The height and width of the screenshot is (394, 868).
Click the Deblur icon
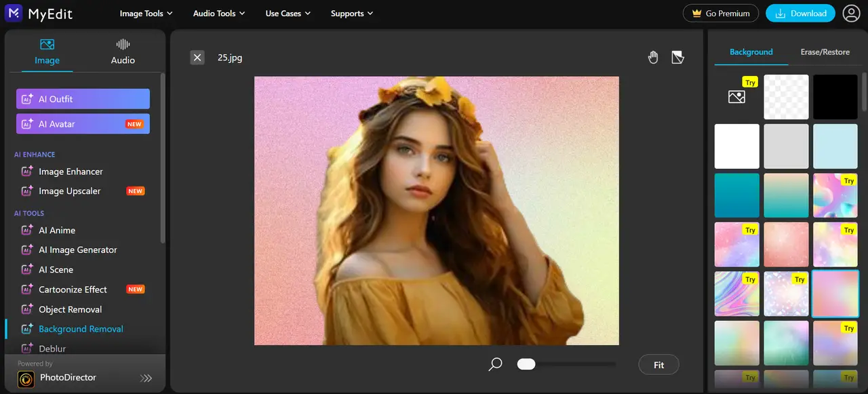[27, 349]
